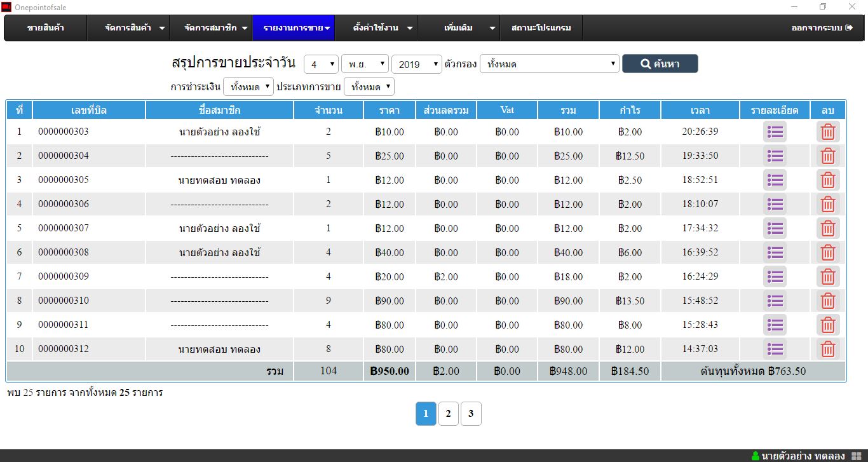Click ออกจากระบบ to log out
This screenshot has height=462, width=868.
coord(821,28)
